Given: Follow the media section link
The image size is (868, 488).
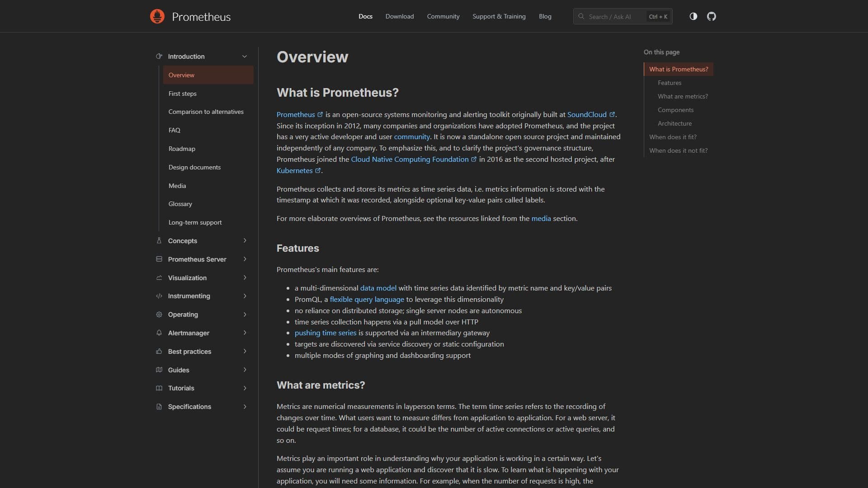Looking at the screenshot, I should [541, 219].
